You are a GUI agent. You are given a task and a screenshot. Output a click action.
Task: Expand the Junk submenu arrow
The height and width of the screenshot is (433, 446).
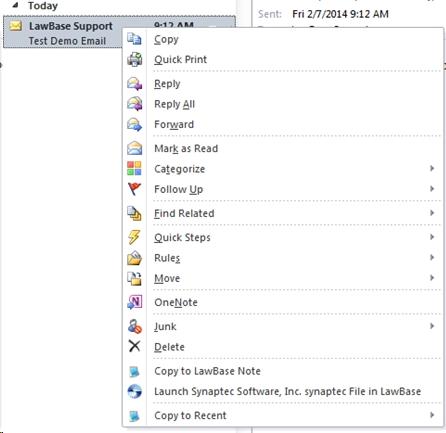click(432, 326)
